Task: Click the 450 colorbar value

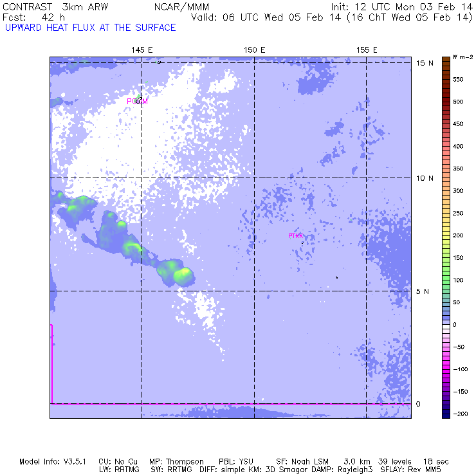Action: pyautogui.click(x=458, y=124)
